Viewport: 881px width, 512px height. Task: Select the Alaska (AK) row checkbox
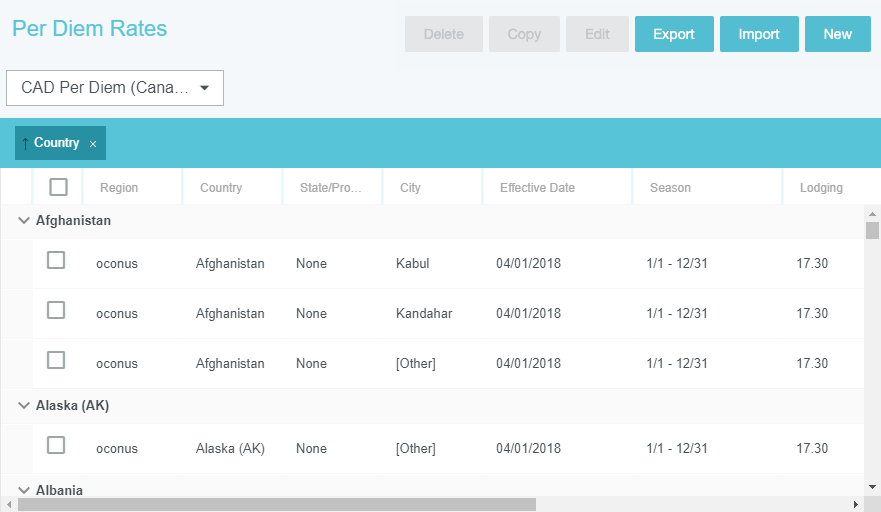tap(56, 445)
